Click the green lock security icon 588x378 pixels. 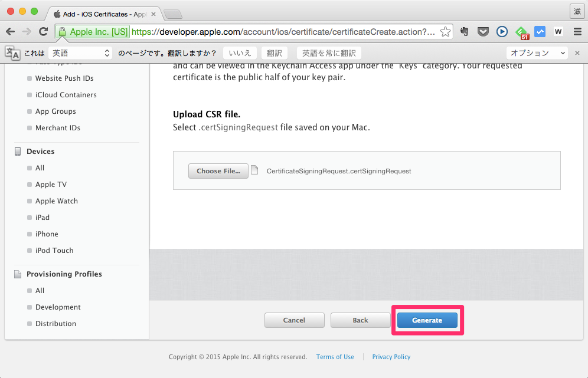(x=62, y=31)
